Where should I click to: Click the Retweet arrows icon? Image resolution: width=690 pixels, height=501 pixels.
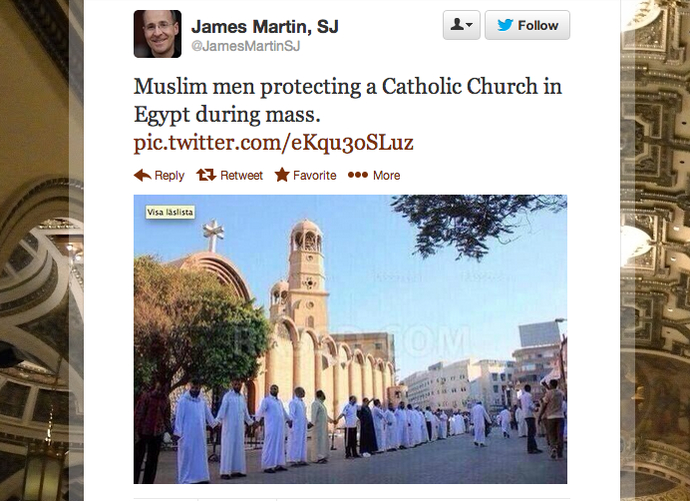[x=206, y=175]
